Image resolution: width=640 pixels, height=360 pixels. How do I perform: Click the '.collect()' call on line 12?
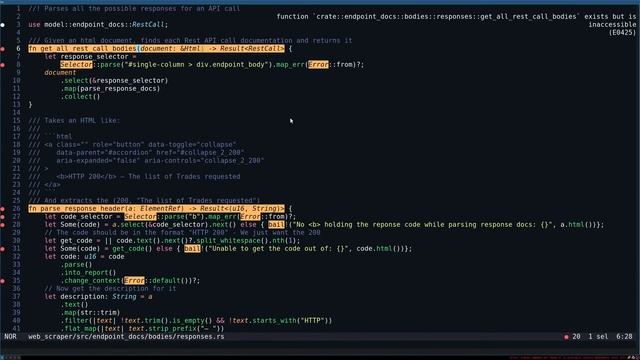pyautogui.click(x=80, y=97)
